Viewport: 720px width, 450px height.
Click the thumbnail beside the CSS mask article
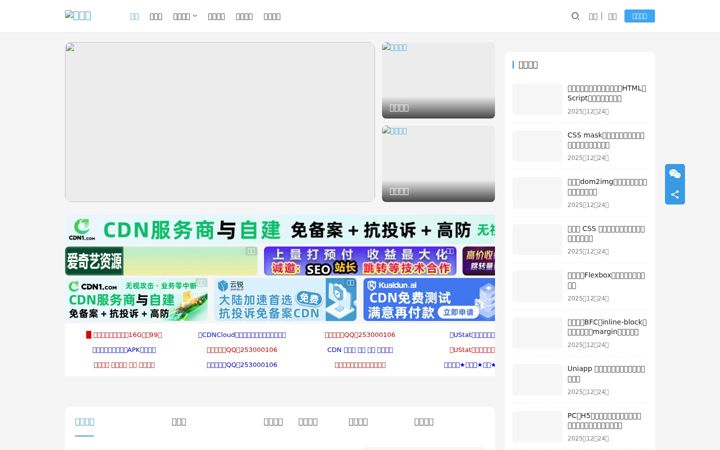tap(537, 146)
